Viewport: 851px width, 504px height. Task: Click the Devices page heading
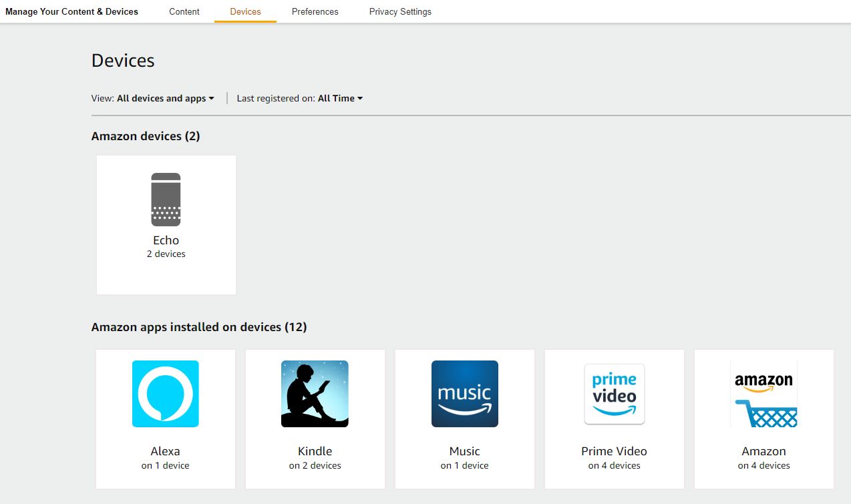tap(123, 61)
